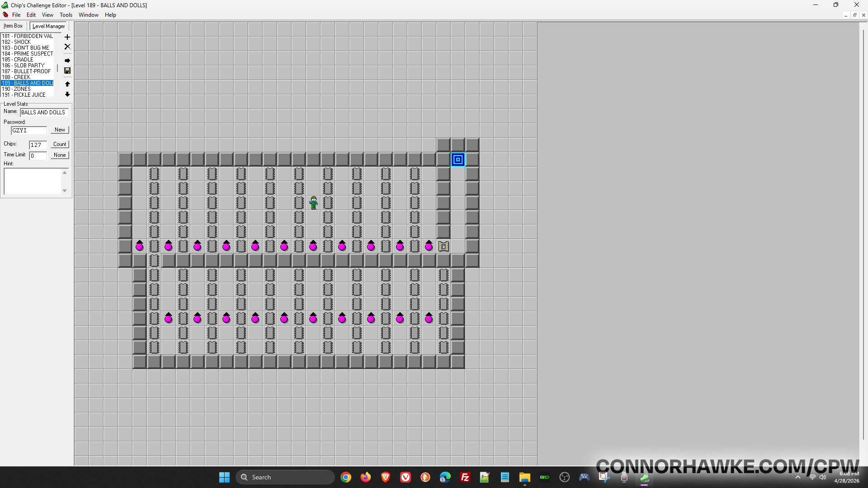Viewport: 868px width, 488px height.
Task: Move the level up with the up arrow icon
Action: [x=67, y=84]
